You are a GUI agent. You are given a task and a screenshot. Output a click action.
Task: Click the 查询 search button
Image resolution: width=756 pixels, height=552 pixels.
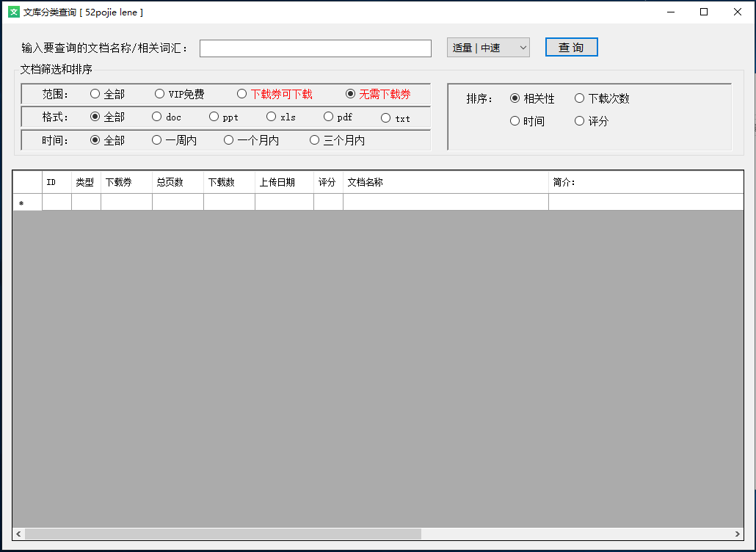(x=571, y=47)
